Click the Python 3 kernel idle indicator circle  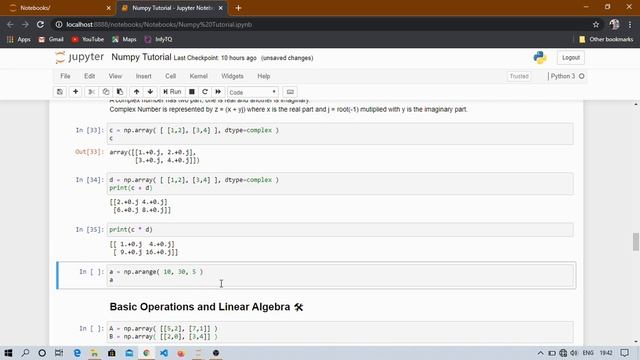click(x=582, y=76)
